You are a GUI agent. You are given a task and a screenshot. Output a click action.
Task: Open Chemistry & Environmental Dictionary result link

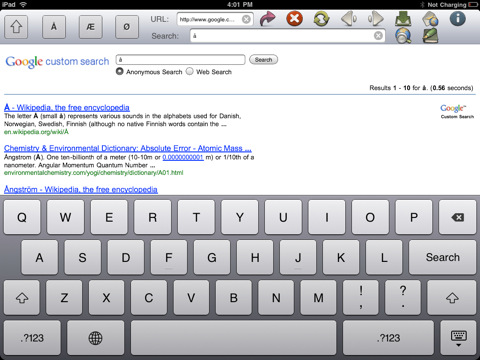pyautogui.click(x=128, y=148)
